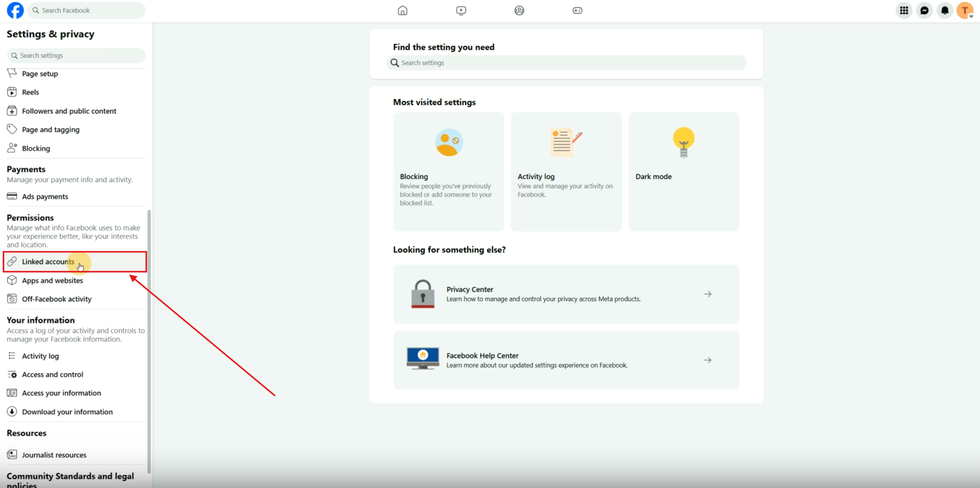Viewport: 980px width, 488px height.
Task: Open Download your information
Action: point(76,412)
